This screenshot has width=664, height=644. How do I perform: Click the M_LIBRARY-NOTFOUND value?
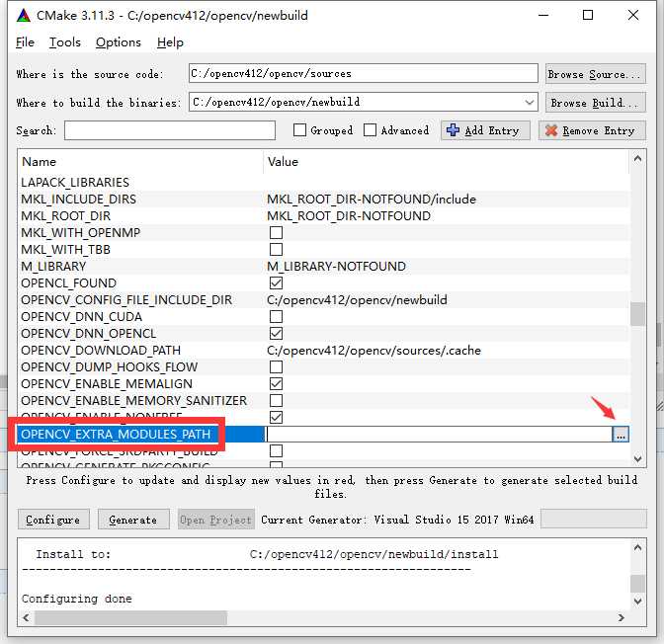(336, 267)
